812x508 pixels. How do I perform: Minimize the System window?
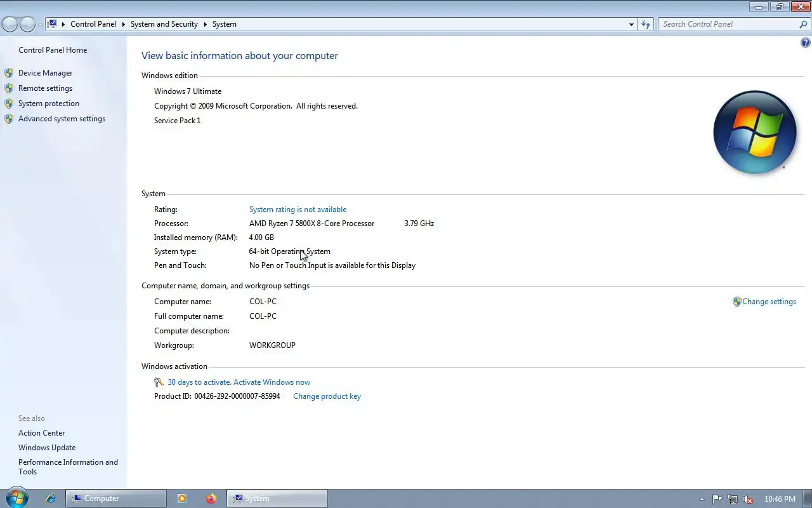click(759, 7)
